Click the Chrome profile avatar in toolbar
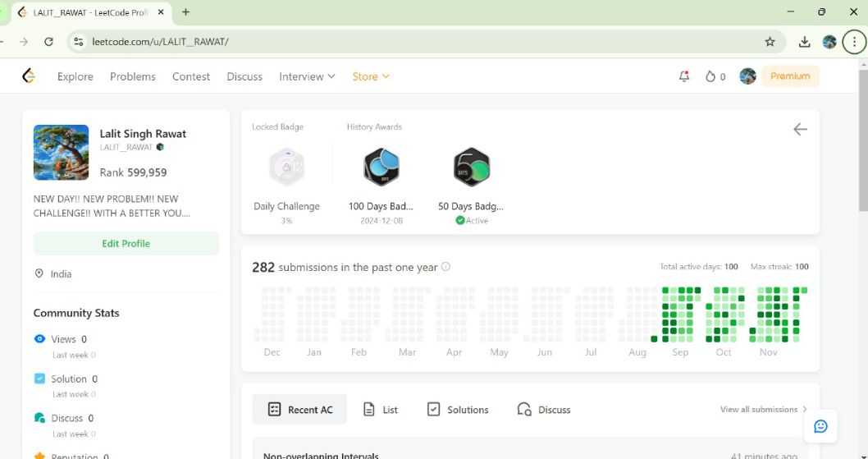 click(829, 42)
